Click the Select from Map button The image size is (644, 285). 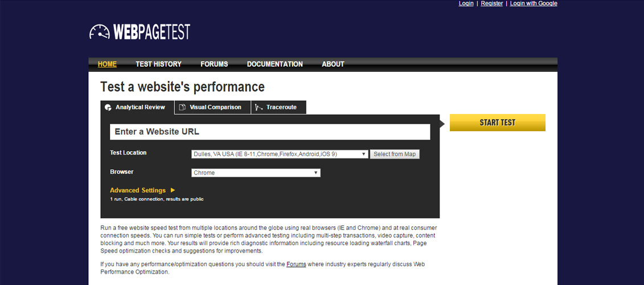pos(395,154)
